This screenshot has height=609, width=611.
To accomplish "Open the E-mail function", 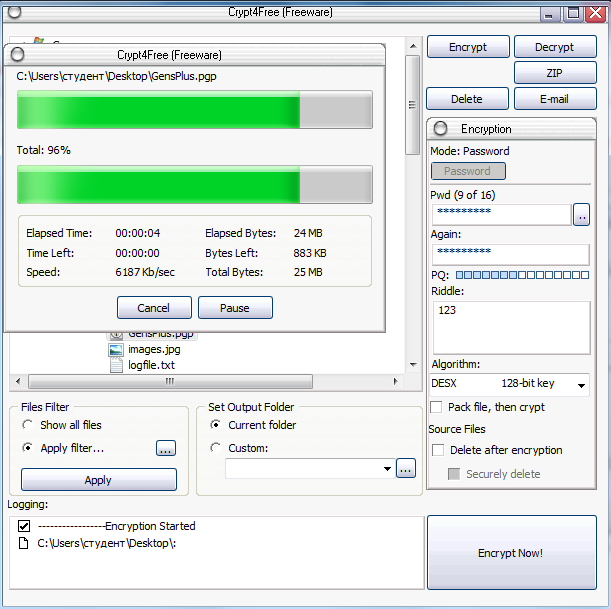I will click(555, 99).
